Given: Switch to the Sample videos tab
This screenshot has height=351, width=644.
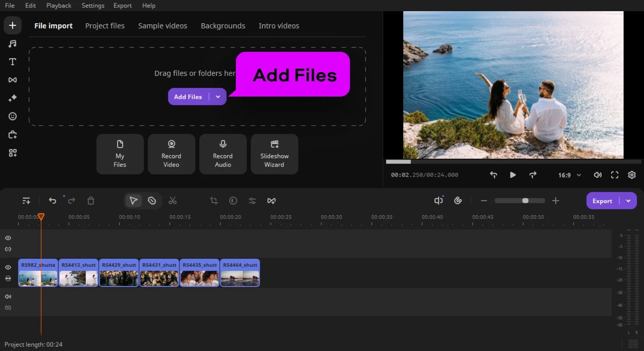Looking at the screenshot, I should pyautogui.click(x=163, y=26).
